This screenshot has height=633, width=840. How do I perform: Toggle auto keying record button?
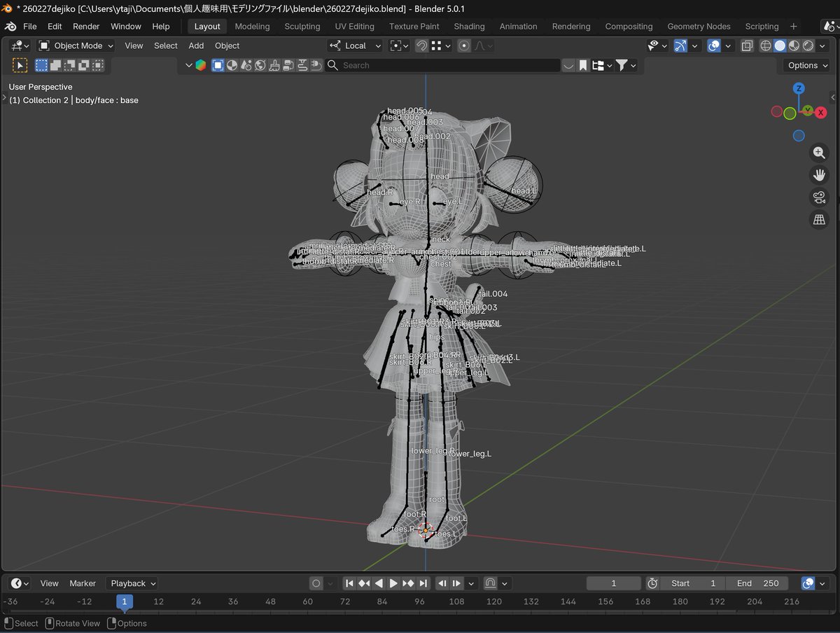point(316,583)
